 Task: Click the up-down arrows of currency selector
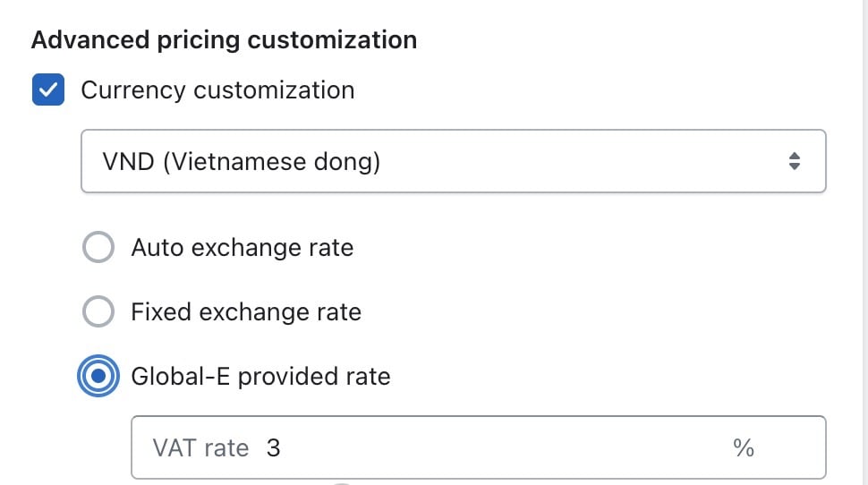pyautogui.click(x=795, y=161)
